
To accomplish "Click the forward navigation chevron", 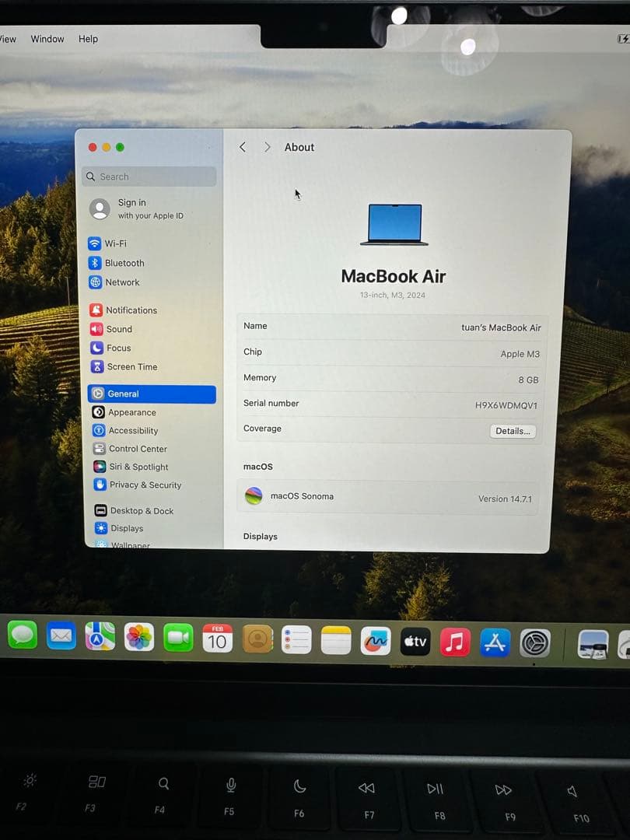I will pyautogui.click(x=267, y=147).
